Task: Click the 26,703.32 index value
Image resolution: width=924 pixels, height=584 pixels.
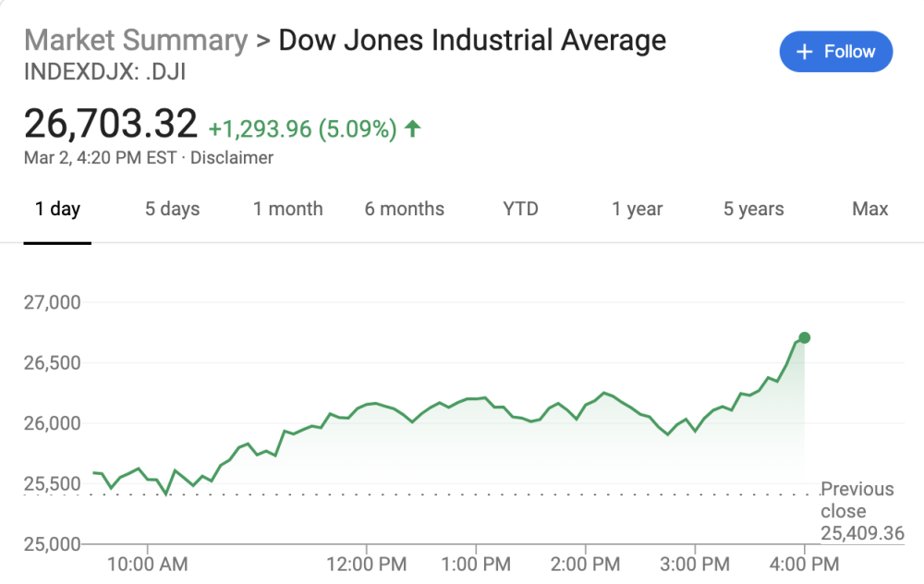Action: [x=111, y=124]
